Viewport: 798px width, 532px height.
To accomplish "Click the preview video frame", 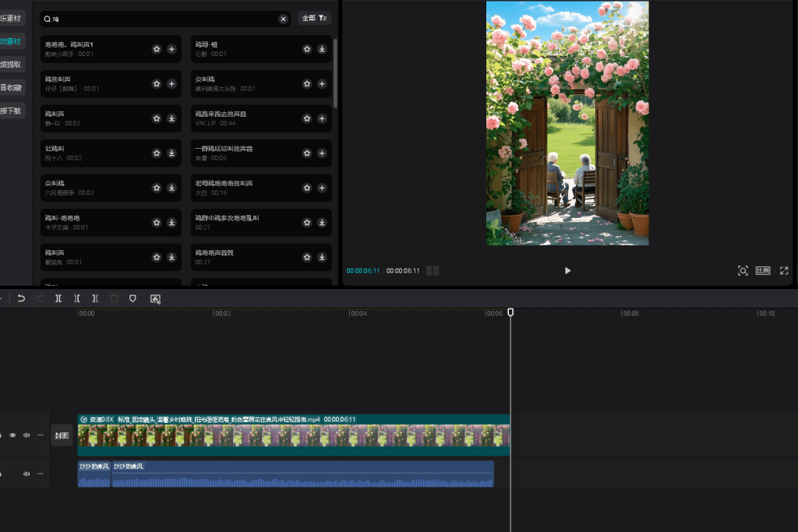I will coord(567,123).
